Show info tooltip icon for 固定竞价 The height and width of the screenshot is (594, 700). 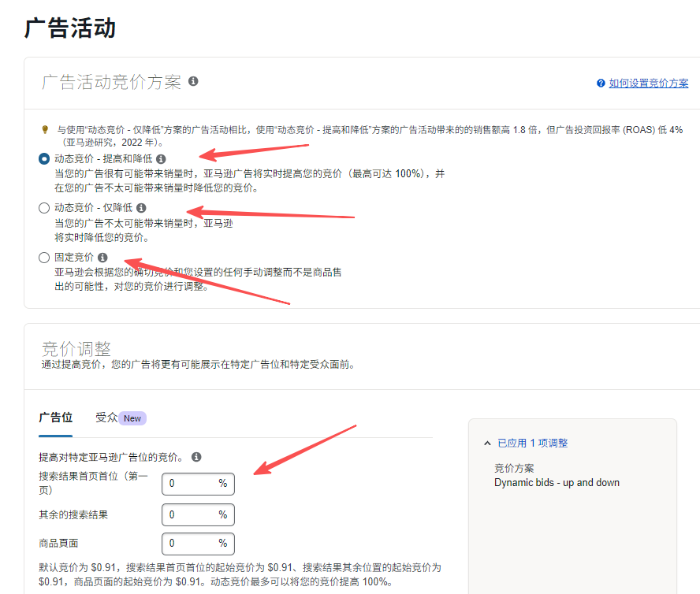point(102,258)
